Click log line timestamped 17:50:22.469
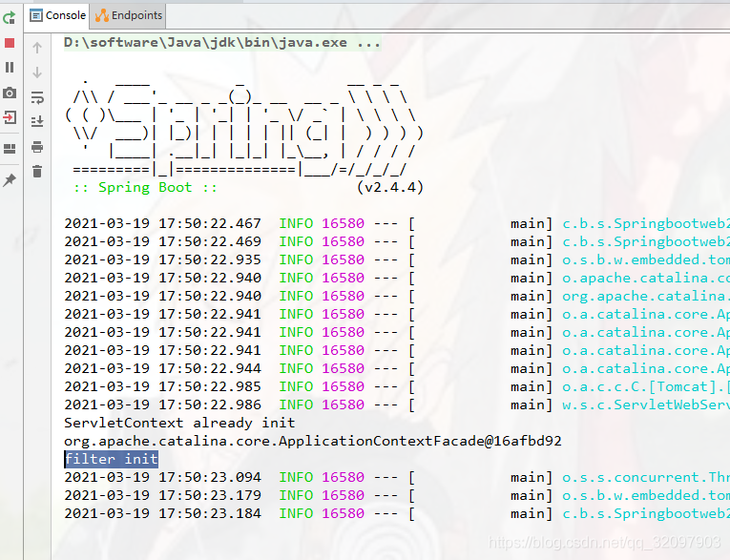 (397, 241)
